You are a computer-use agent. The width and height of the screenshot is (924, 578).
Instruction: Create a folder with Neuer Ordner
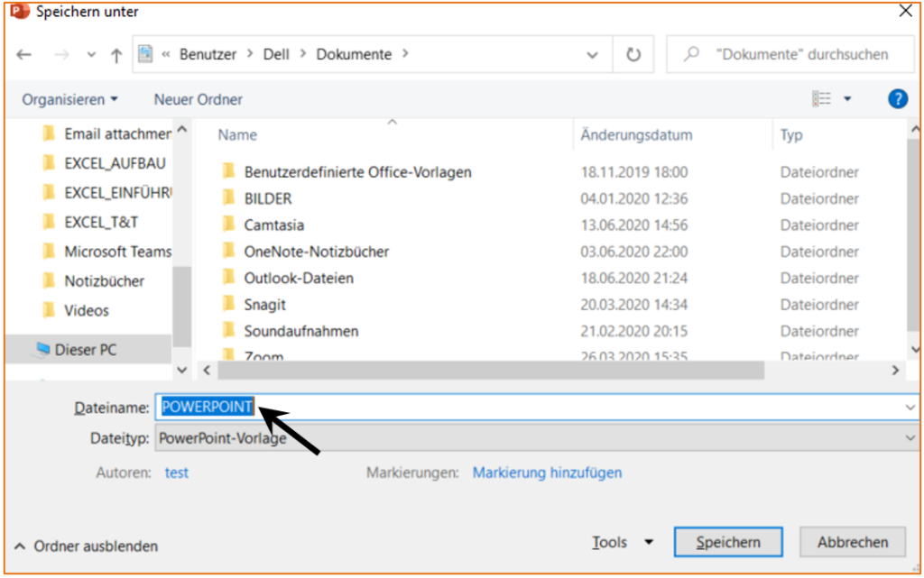198,99
